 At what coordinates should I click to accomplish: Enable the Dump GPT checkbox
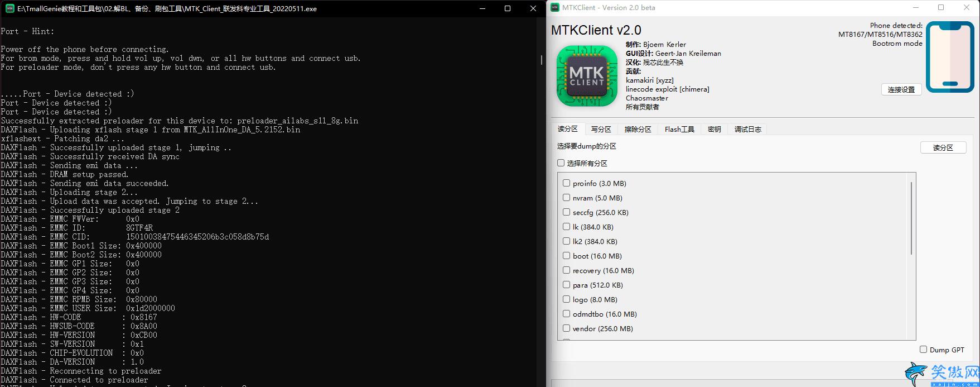[923, 350]
